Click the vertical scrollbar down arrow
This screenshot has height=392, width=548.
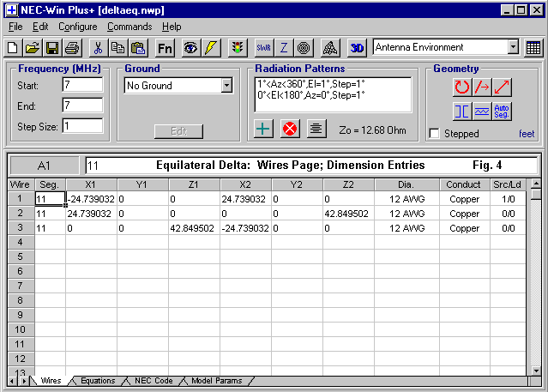coord(535,370)
